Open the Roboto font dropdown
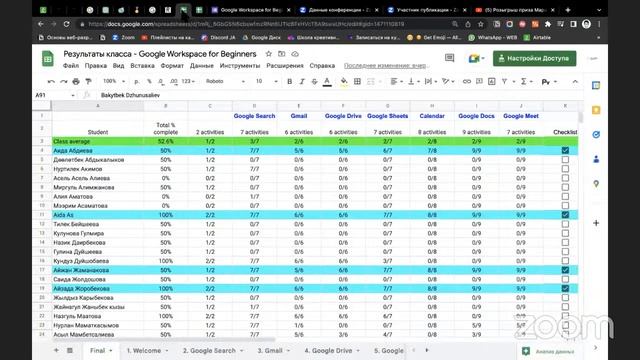The image size is (640, 360). coord(225,81)
